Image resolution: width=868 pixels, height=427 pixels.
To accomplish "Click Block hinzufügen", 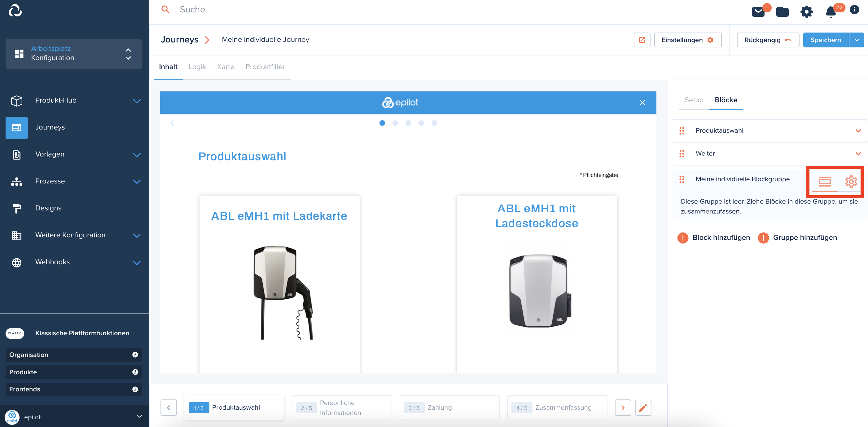I will point(714,238).
